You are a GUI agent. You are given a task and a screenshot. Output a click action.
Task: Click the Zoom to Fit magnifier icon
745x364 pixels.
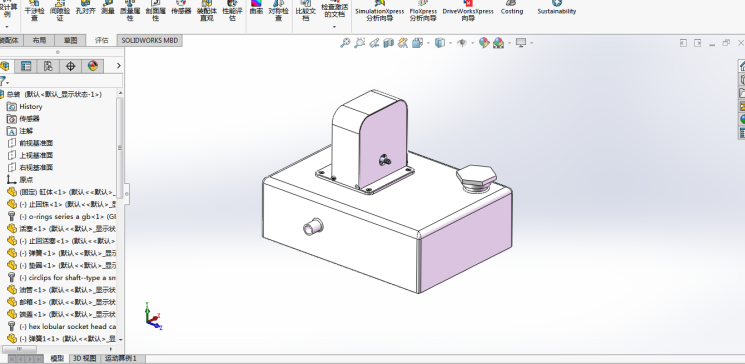point(345,43)
